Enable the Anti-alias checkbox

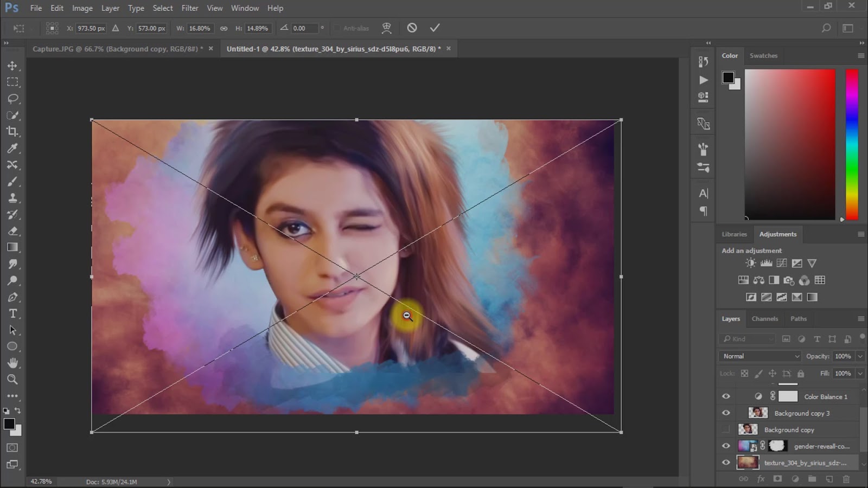pyautogui.click(x=337, y=28)
